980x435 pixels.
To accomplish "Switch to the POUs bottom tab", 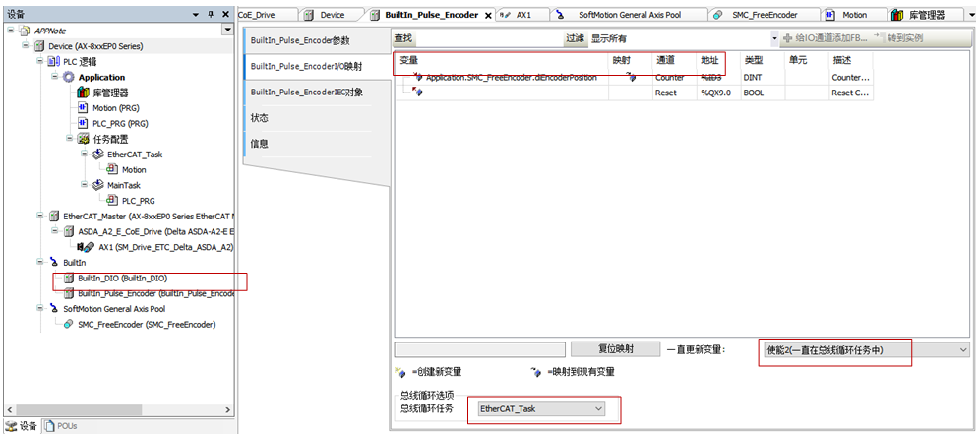I will click(61, 426).
